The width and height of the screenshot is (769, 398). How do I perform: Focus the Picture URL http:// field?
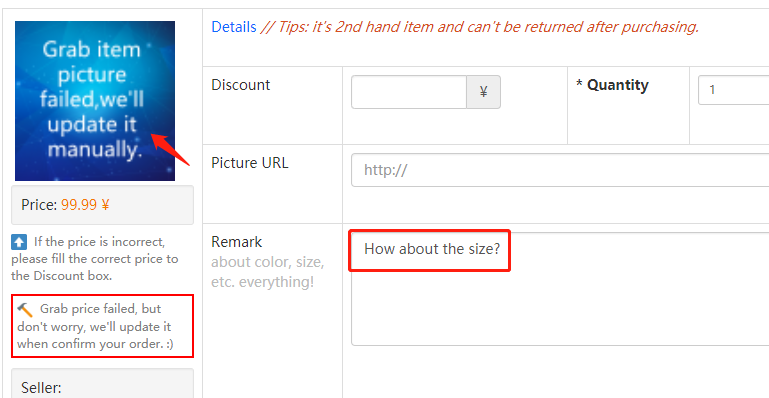tap(560, 170)
